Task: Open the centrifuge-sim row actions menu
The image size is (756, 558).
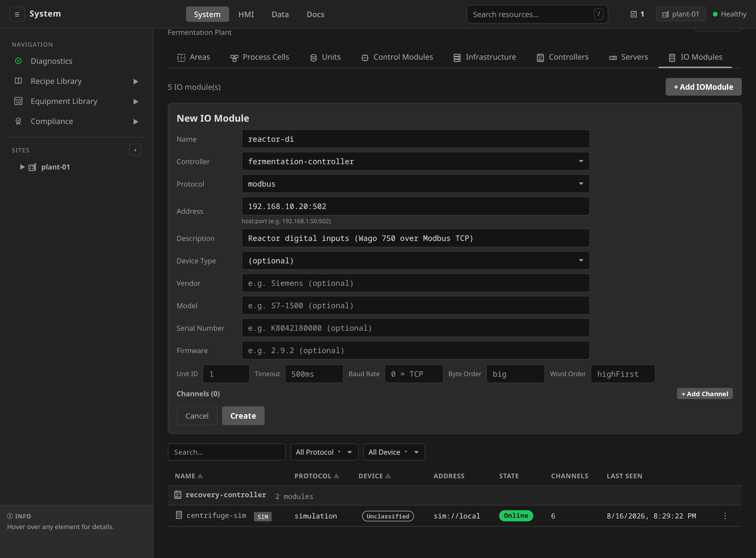Action: pos(725,516)
